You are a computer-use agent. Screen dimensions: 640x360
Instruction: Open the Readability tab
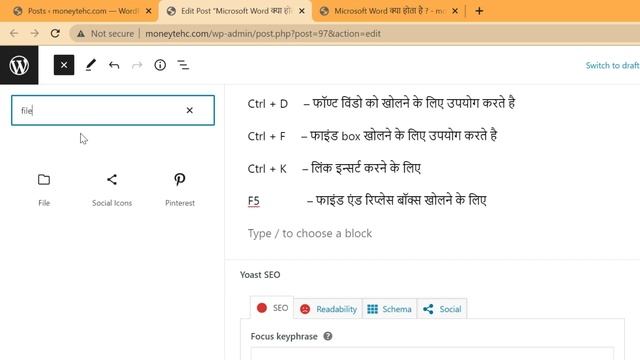click(328, 309)
